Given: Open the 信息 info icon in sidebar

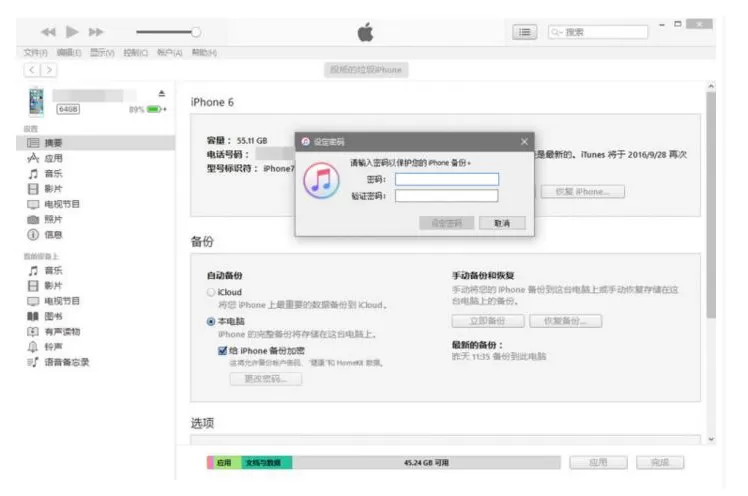Looking at the screenshot, I should (x=33, y=235).
